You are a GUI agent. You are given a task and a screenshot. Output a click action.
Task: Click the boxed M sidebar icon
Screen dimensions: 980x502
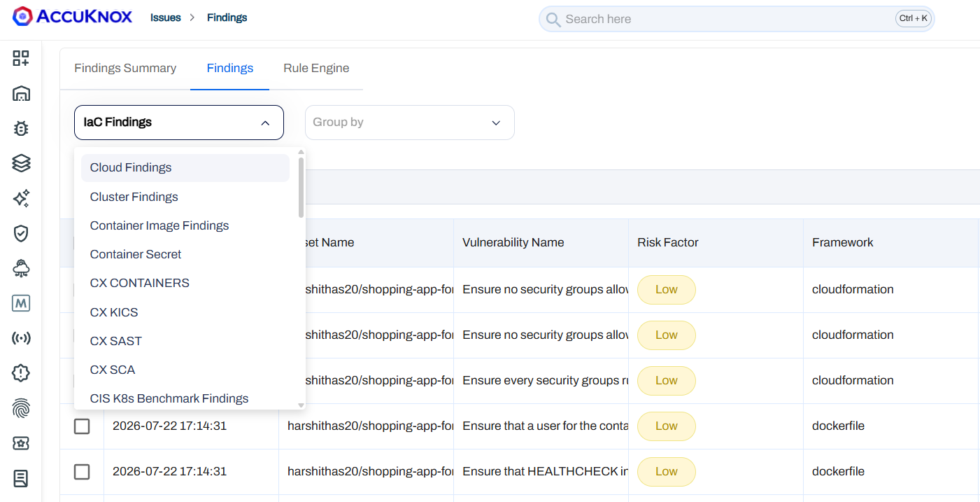[21, 303]
